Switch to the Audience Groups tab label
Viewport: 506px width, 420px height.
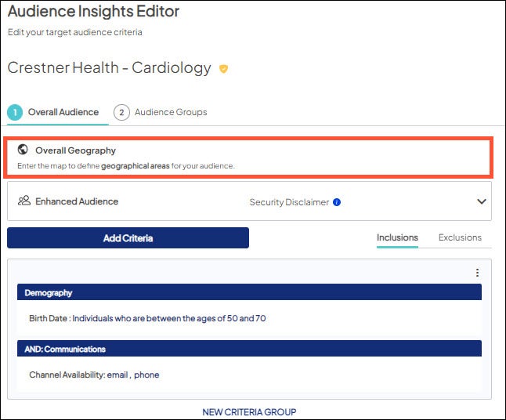click(171, 112)
